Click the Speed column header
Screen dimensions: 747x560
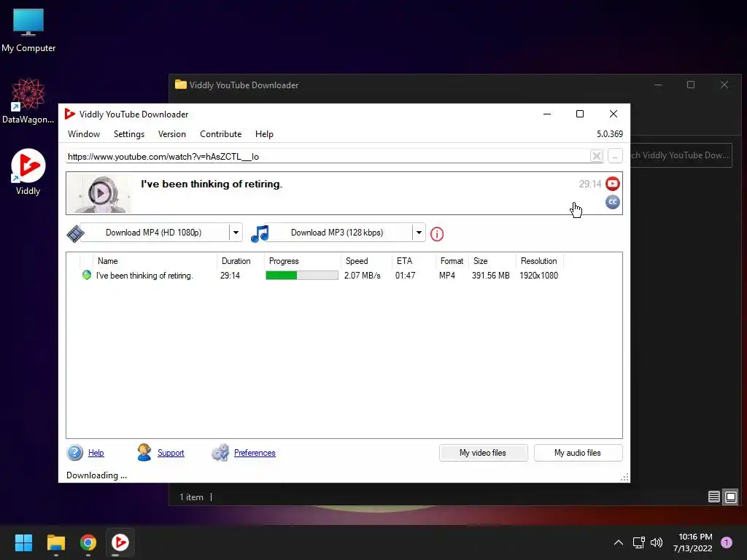tap(367, 261)
